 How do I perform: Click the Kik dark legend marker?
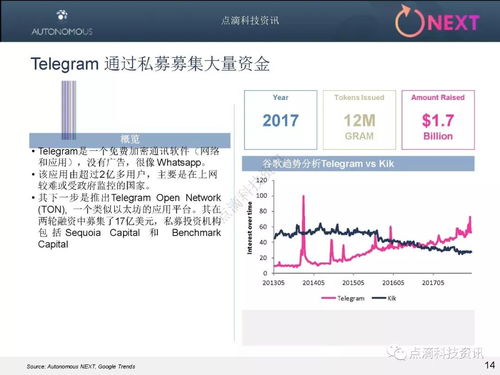[x=379, y=298]
